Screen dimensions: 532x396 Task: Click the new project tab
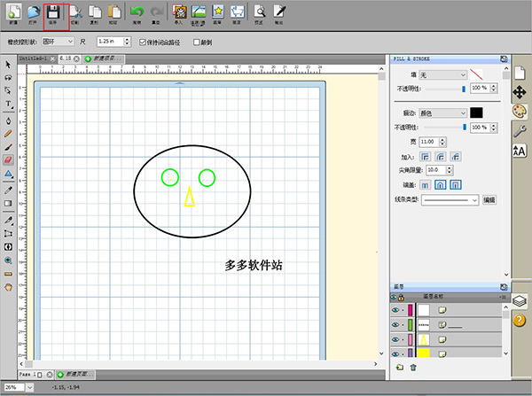[104, 58]
